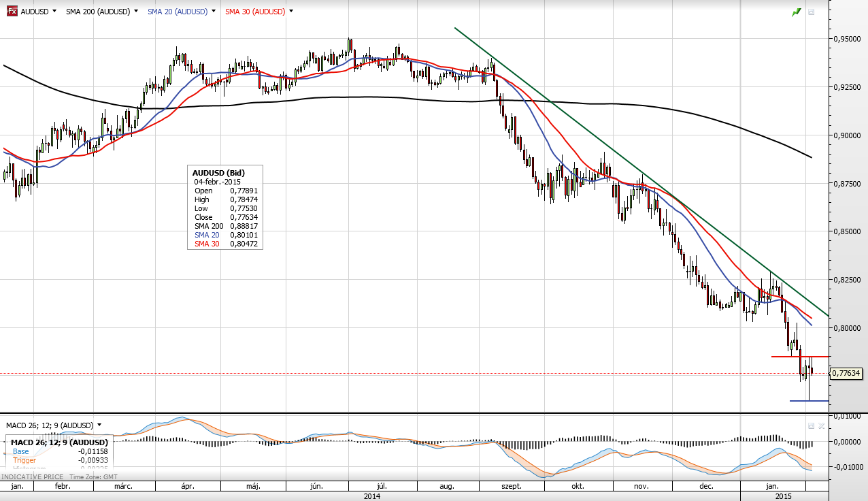868x501 pixels.
Task: Select the short blue horizontal support line
Action: (x=809, y=400)
